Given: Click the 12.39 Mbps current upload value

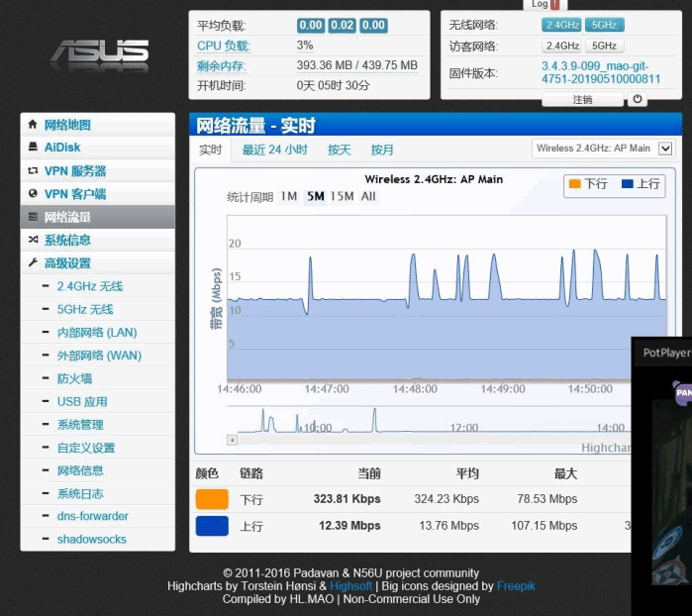Looking at the screenshot, I should coord(349,526).
